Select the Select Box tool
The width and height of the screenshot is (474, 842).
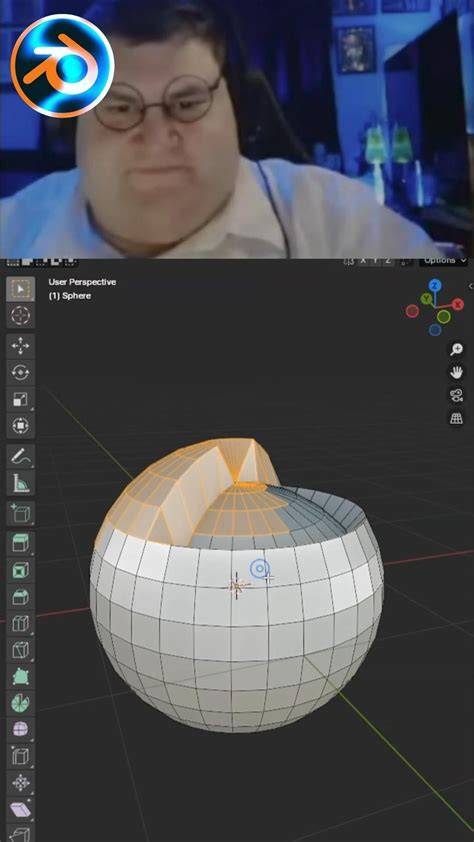click(20, 289)
